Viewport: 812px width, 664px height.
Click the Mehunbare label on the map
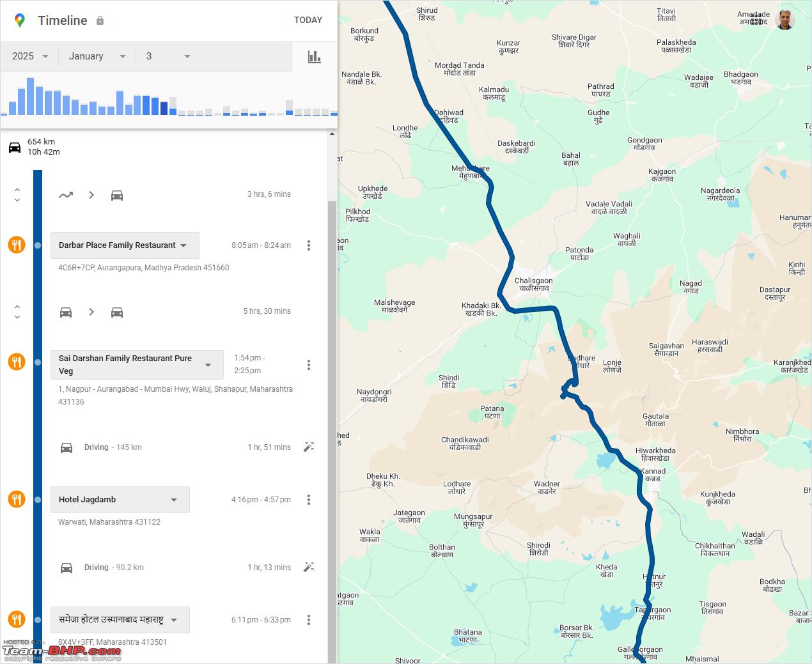(471, 172)
